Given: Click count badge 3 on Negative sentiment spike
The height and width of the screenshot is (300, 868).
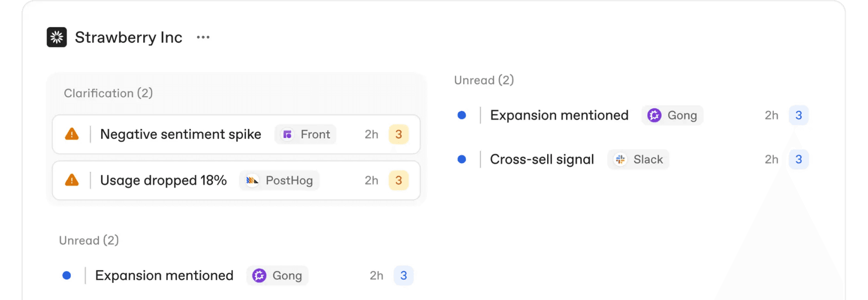Looking at the screenshot, I should [398, 134].
